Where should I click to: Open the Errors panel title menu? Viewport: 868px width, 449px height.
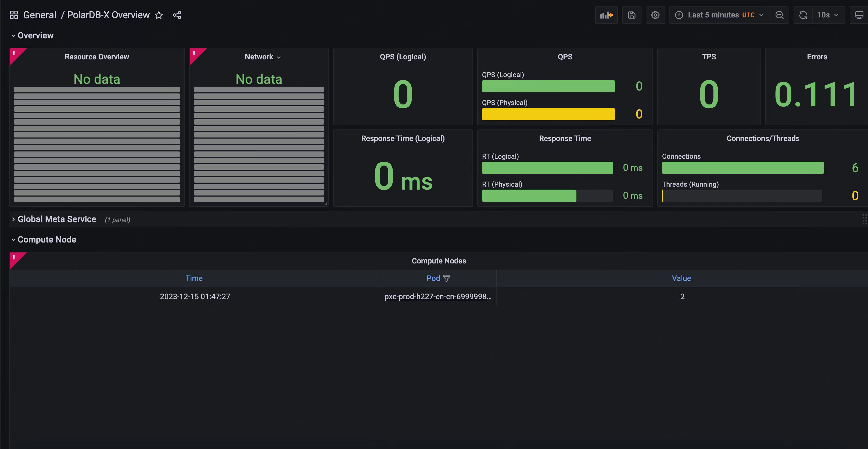[817, 57]
